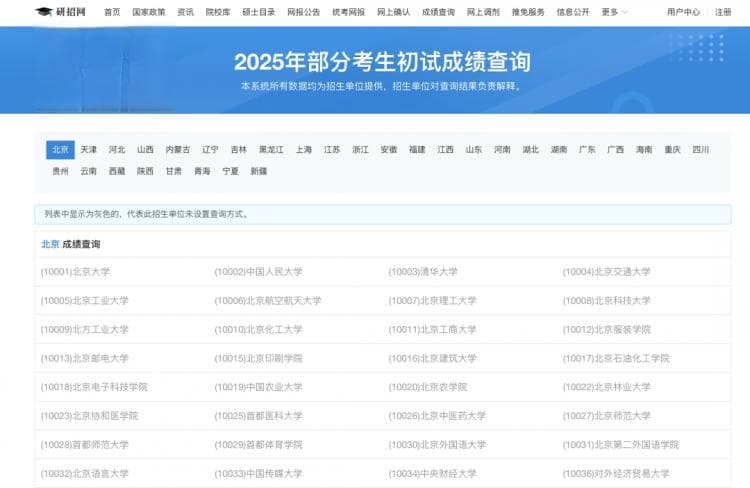The height and width of the screenshot is (488, 750).
Task: Select the 山西 province tab
Action: [145, 150]
